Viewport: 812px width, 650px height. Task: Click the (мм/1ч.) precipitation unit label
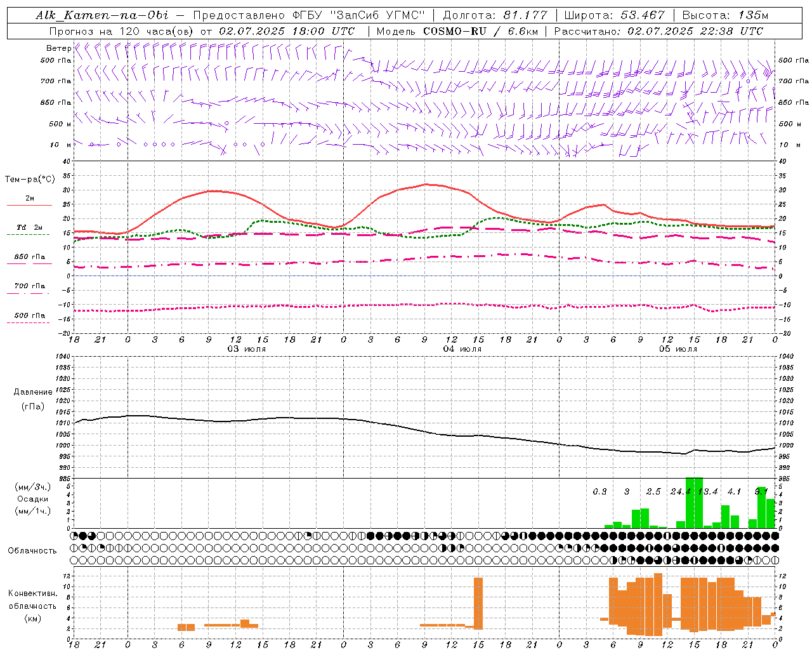tap(33, 511)
